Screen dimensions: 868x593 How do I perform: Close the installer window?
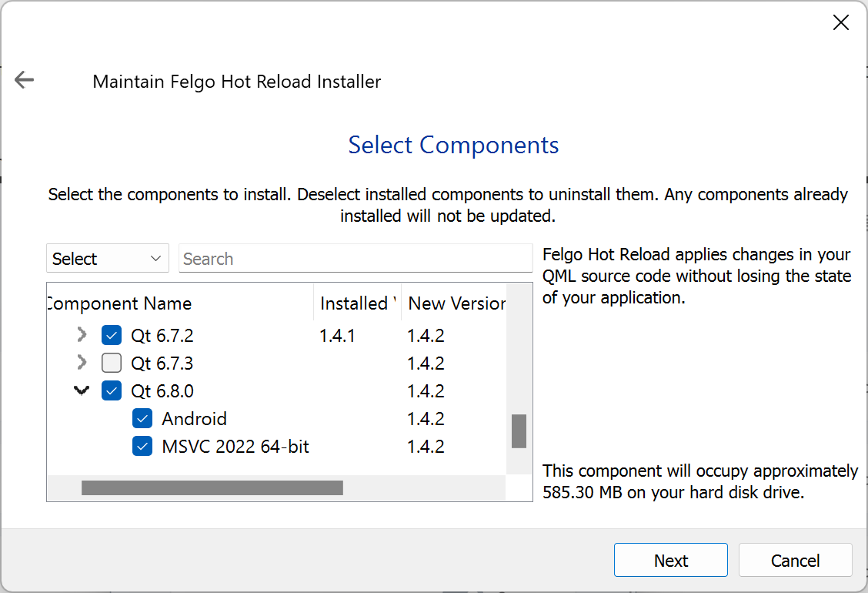point(840,22)
